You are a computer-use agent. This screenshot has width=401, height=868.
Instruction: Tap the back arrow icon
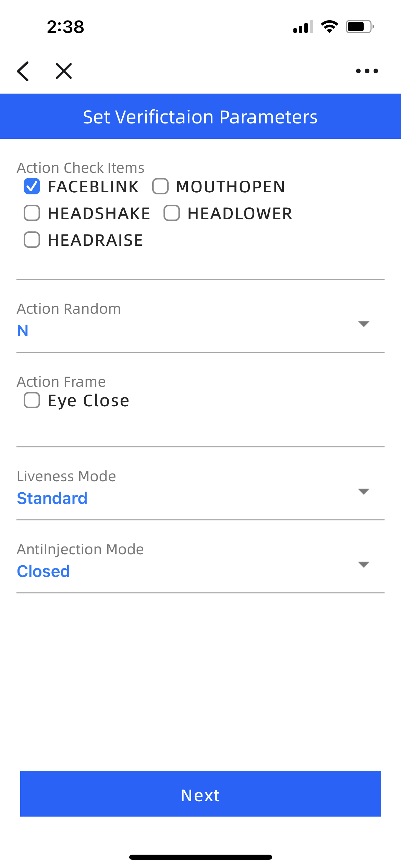pyautogui.click(x=23, y=71)
